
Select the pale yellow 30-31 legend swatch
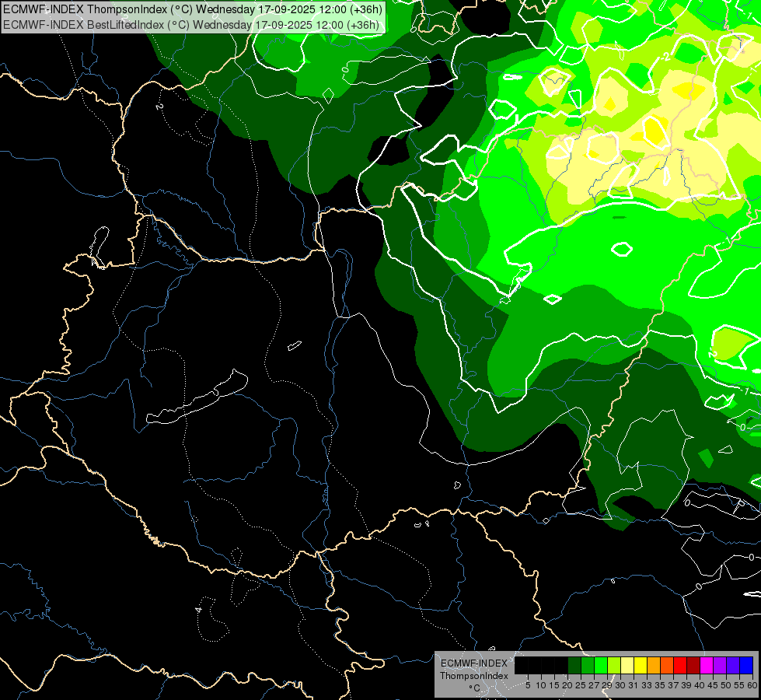pyautogui.click(x=627, y=665)
